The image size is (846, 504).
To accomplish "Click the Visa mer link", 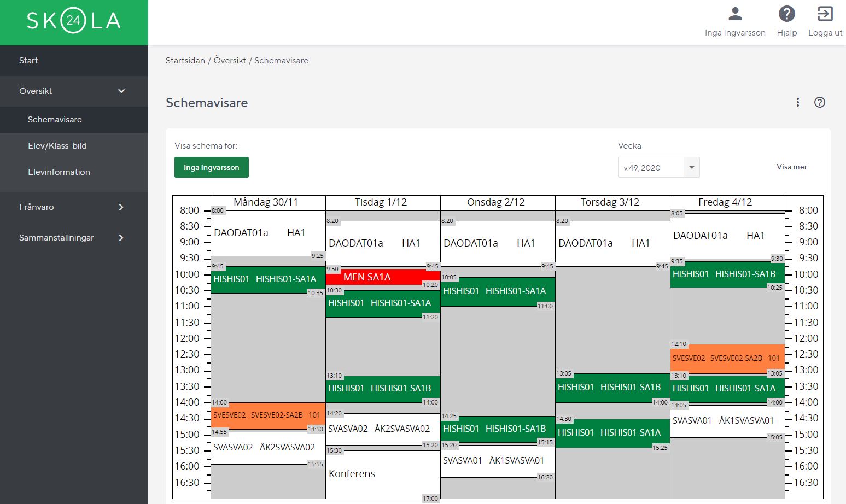I will click(791, 167).
